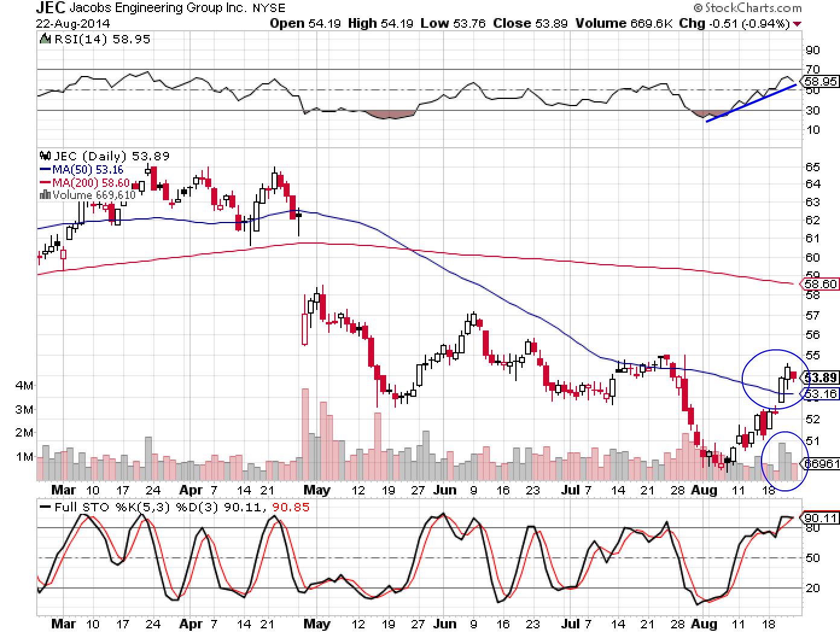Click the candlestick icon beside JEC (Daily)
The width and height of the screenshot is (840, 632).
pyautogui.click(x=45, y=156)
